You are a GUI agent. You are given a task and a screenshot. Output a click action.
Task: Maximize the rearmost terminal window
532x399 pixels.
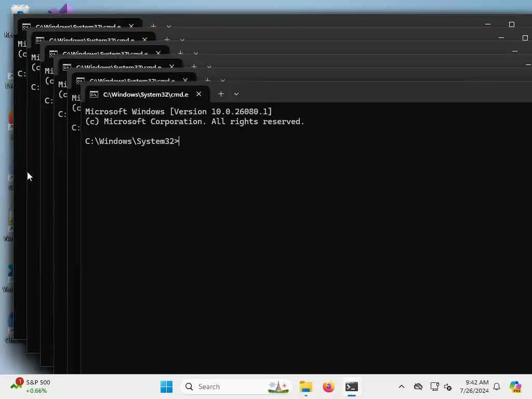click(512, 24)
